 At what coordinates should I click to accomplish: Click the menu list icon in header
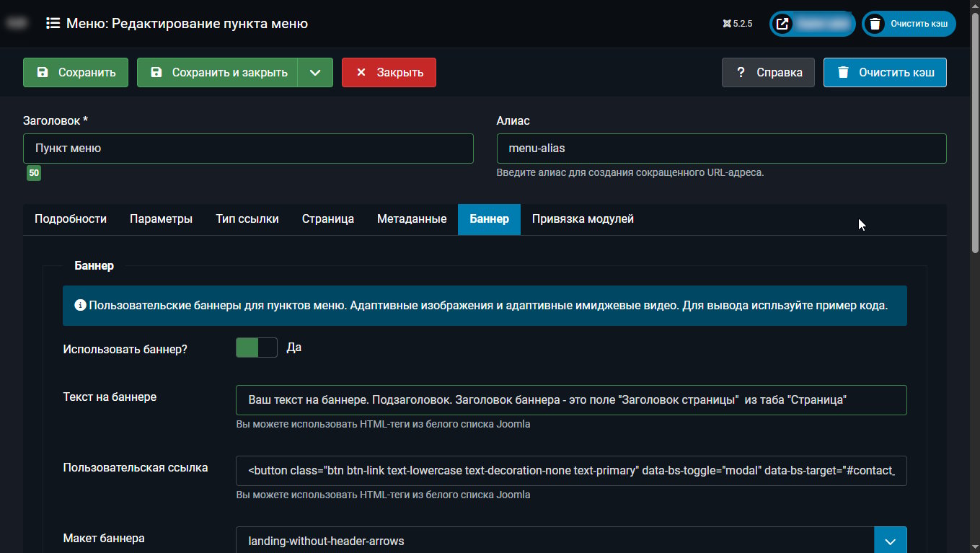pyautogui.click(x=53, y=24)
